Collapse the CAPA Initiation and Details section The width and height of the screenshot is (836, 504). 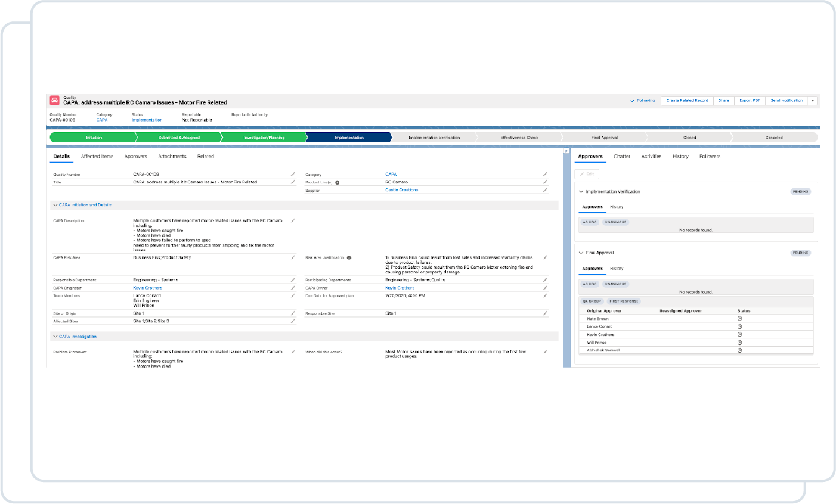click(55, 205)
